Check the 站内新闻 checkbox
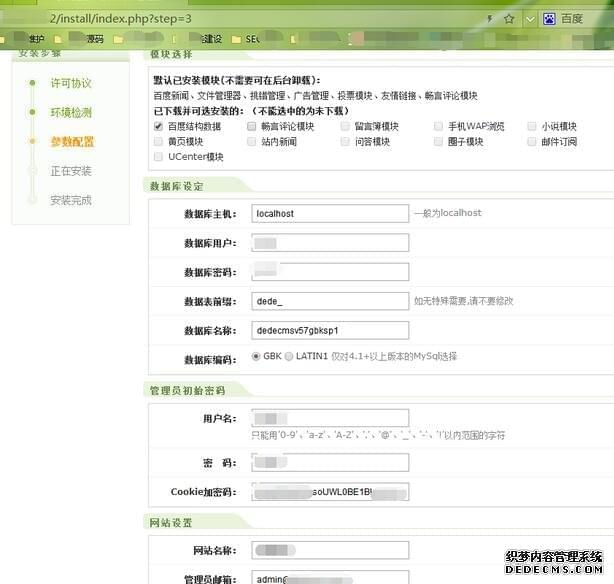Screen dimensions: 614x584 251,141
